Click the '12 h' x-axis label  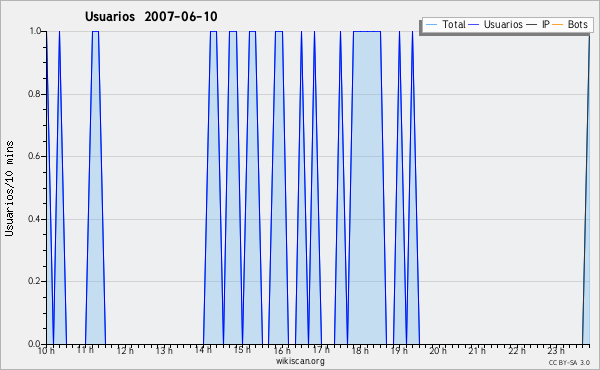[x=125, y=350]
